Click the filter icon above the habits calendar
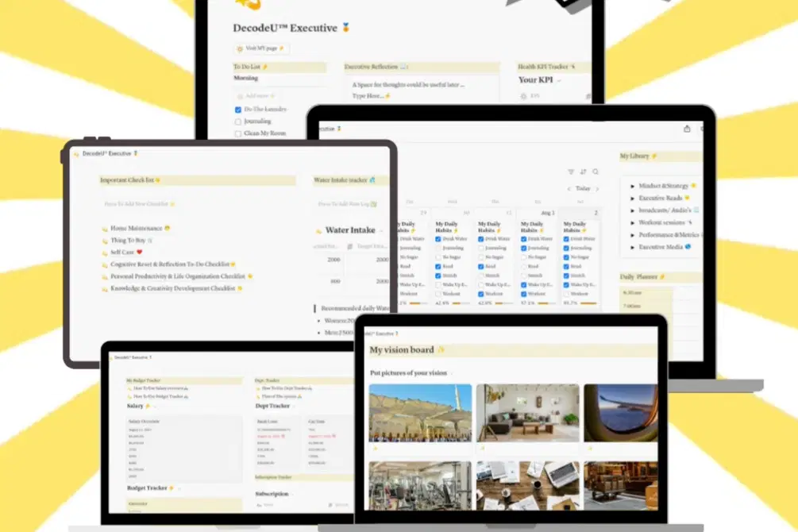The height and width of the screenshot is (532, 798). pyautogui.click(x=570, y=172)
